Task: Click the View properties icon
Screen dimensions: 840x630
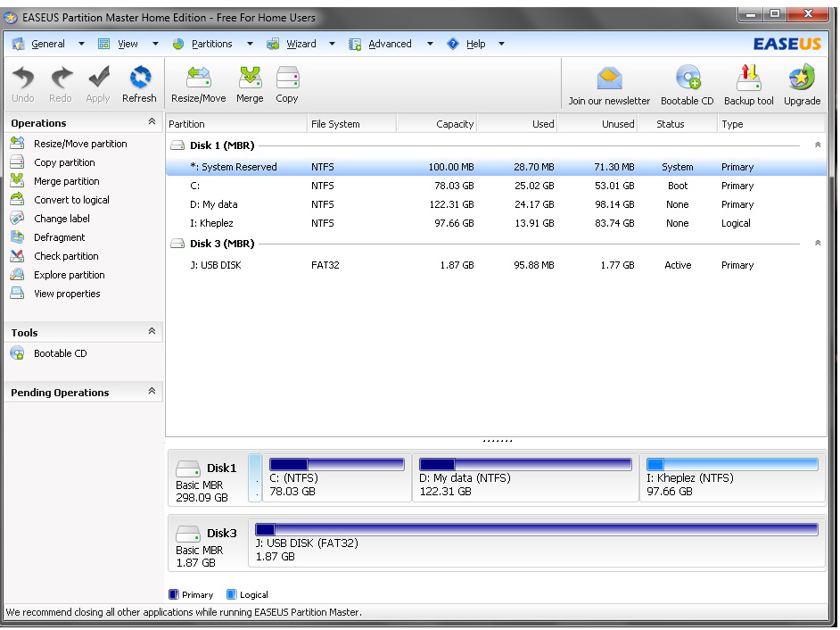Action: pyautogui.click(x=17, y=294)
